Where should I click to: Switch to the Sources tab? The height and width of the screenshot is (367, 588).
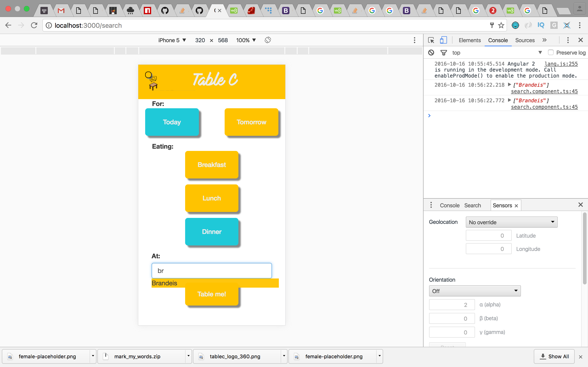(x=525, y=40)
